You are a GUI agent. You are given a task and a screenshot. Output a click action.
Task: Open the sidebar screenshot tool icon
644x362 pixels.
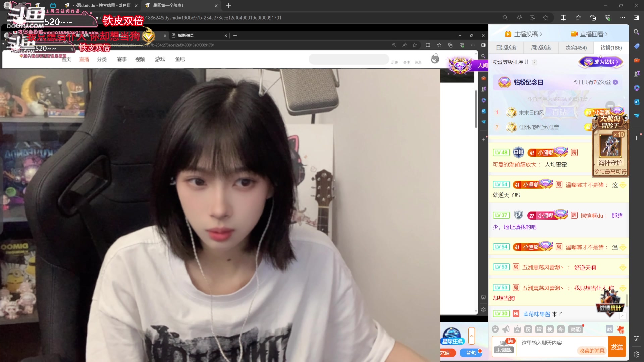[x=636, y=339]
